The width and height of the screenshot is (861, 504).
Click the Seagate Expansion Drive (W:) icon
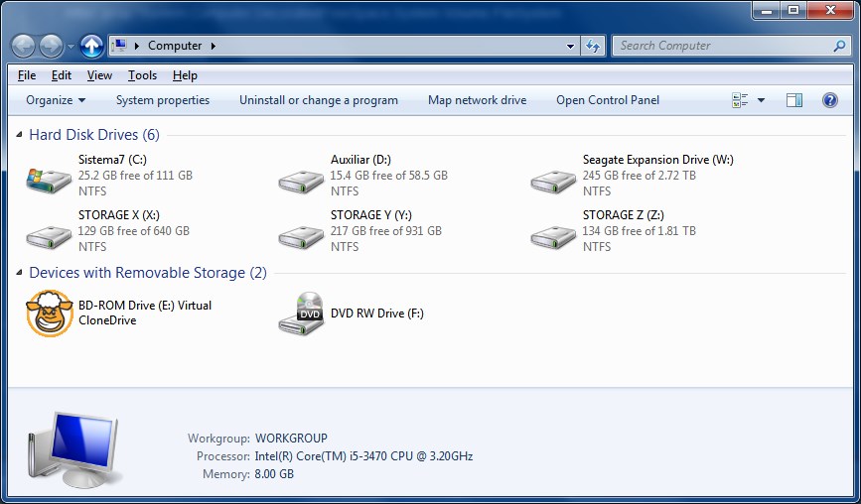click(552, 180)
